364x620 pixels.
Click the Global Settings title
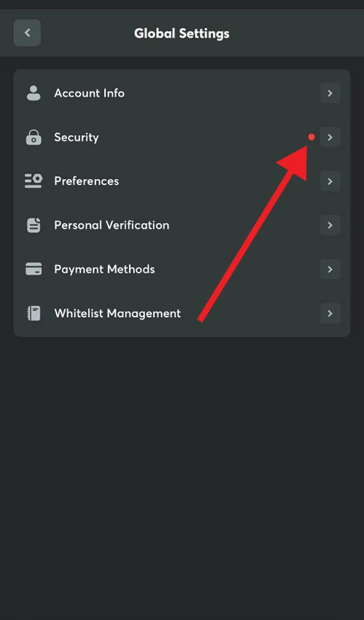(182, 33)
